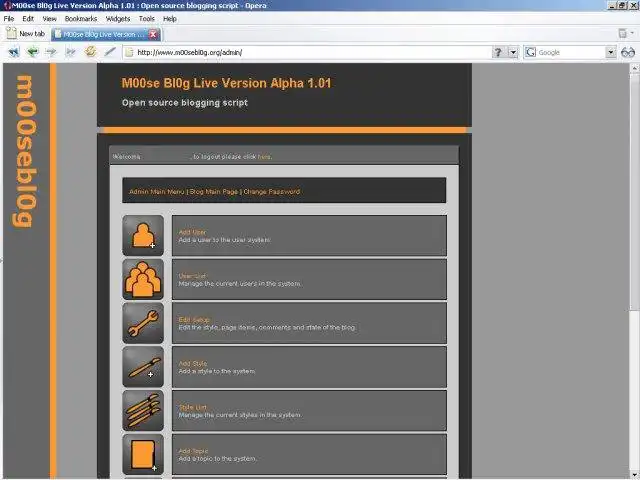Open the Style List brushes icon
Screen dimensions: 640x480
point(143,411)
